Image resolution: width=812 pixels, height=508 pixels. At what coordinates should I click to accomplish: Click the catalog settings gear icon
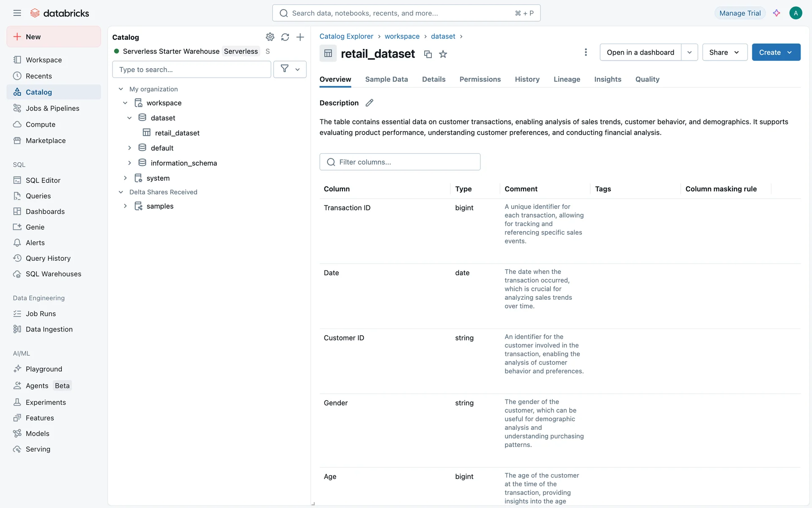pos(270,37)
